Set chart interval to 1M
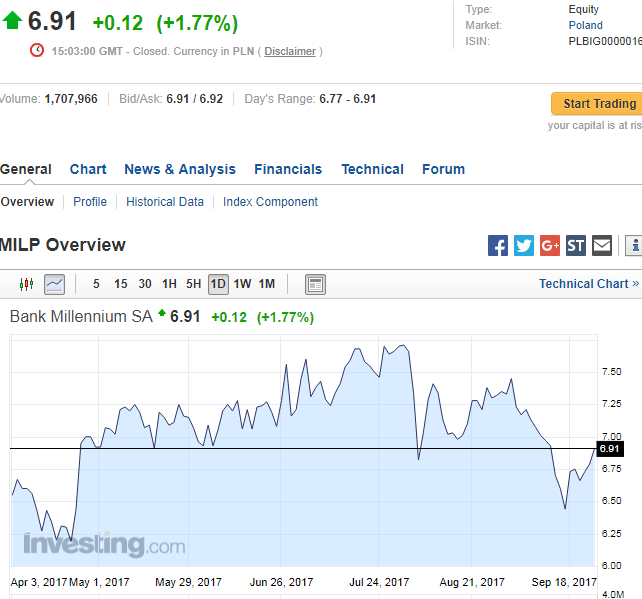 point(267,284)
